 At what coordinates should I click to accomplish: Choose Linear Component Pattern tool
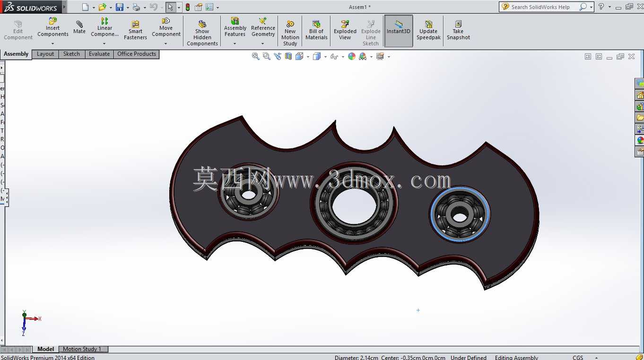pos(104,27)
